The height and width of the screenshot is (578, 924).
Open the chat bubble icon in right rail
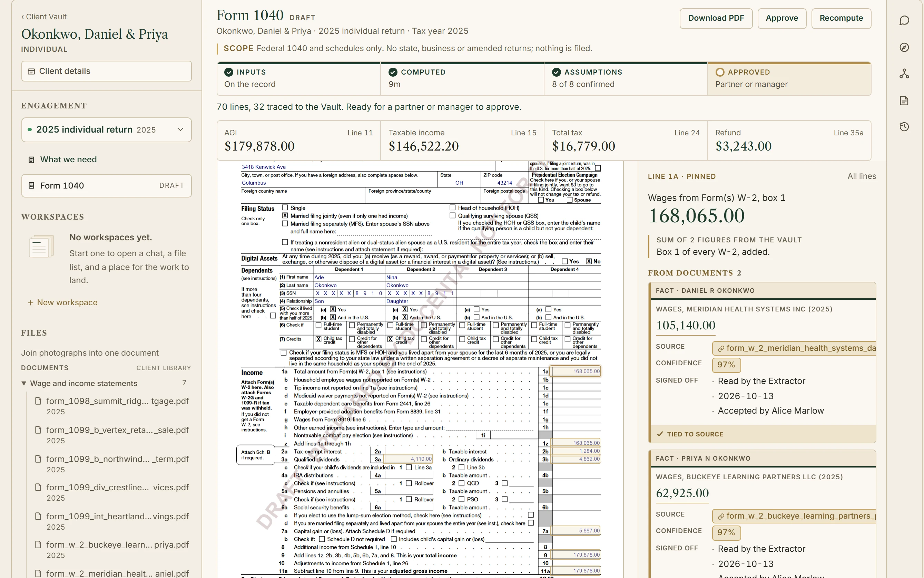click(904, 20)
